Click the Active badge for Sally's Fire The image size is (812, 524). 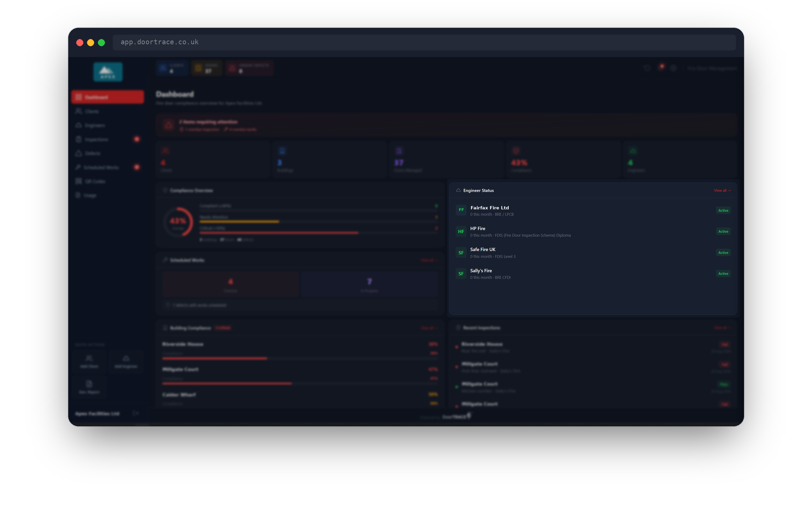[x=723, y=274]
